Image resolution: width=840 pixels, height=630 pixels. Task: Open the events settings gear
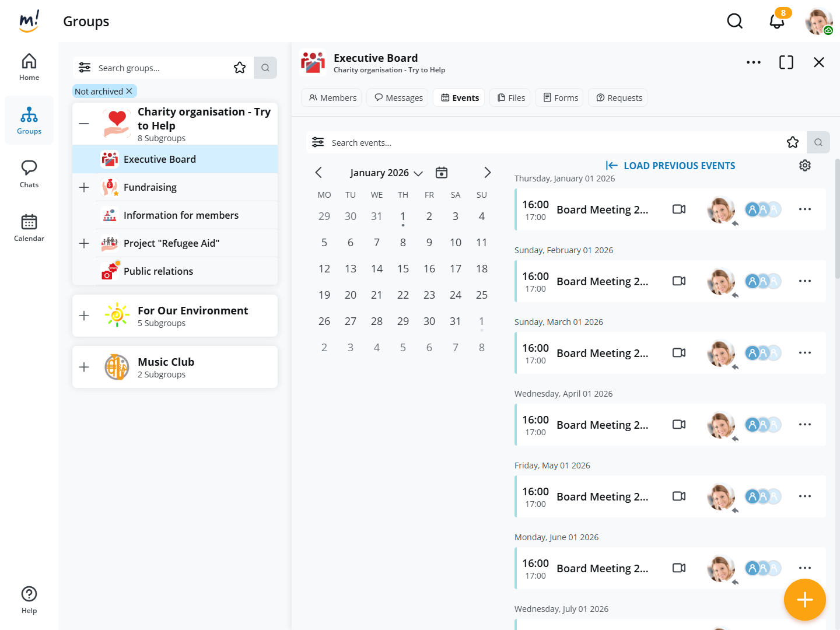click(x=804, y=166)
